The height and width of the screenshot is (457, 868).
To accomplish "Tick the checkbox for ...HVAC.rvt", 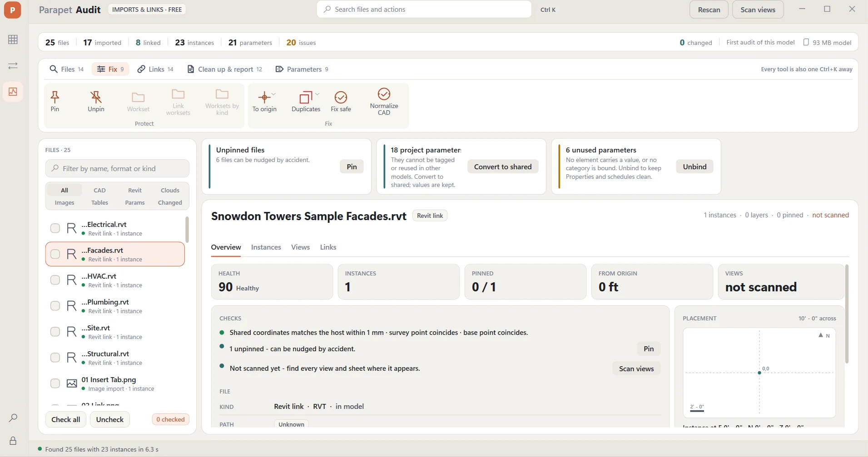I will coord(55,280).
